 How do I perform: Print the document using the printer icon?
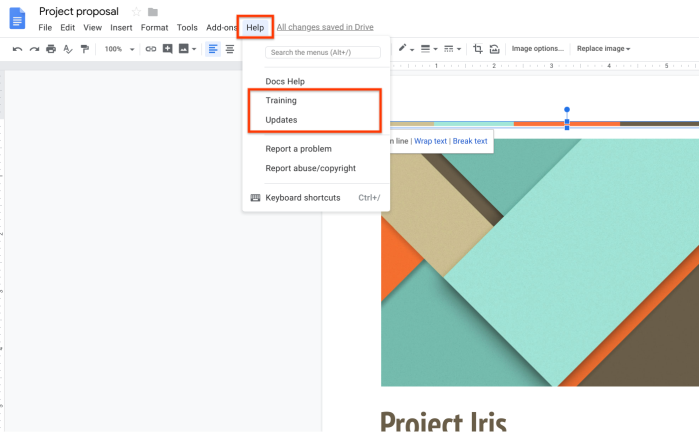tap(51, 49)
